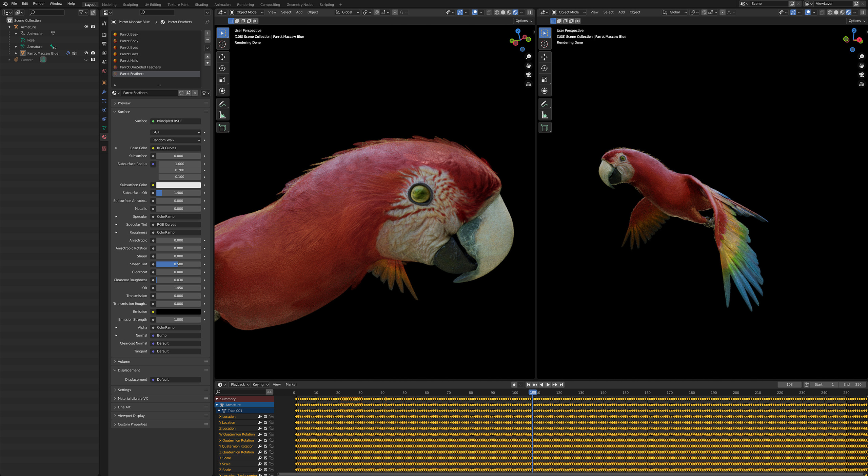This screenshot has height=476, width=868.
Task: Open the Object Mode dropdown in left viewport
Action: [x=246, y=12]
